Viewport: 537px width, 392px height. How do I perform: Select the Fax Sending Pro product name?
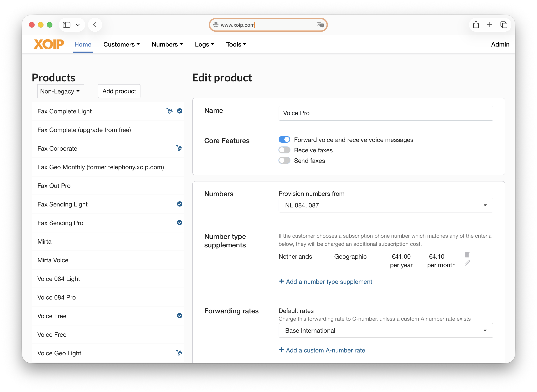click(x=60, y=223)
